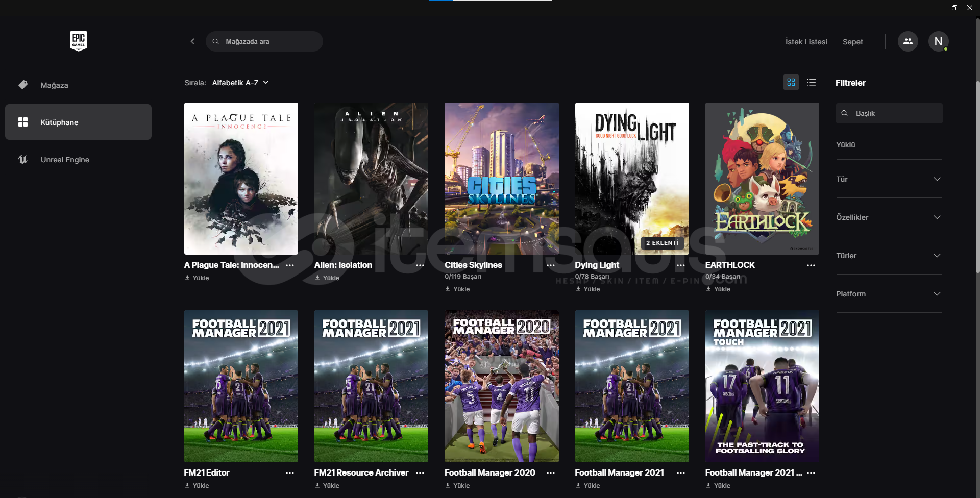Open the N profile avatar

[938, 41]
